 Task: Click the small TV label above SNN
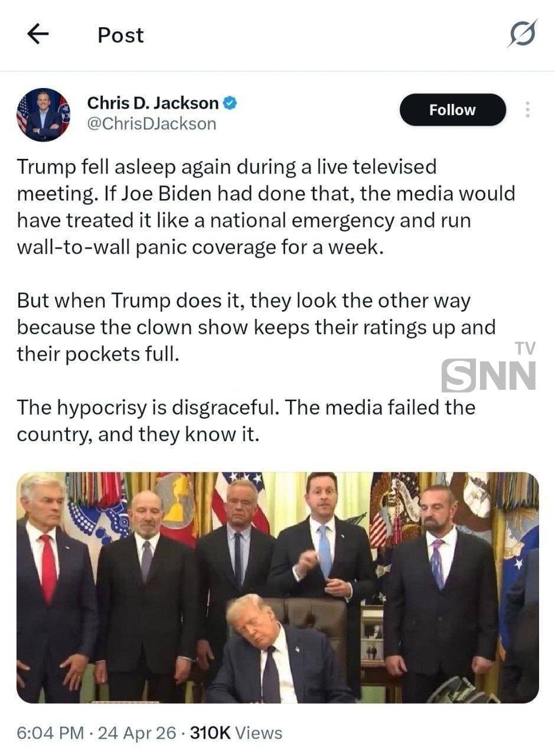(525, 348)
